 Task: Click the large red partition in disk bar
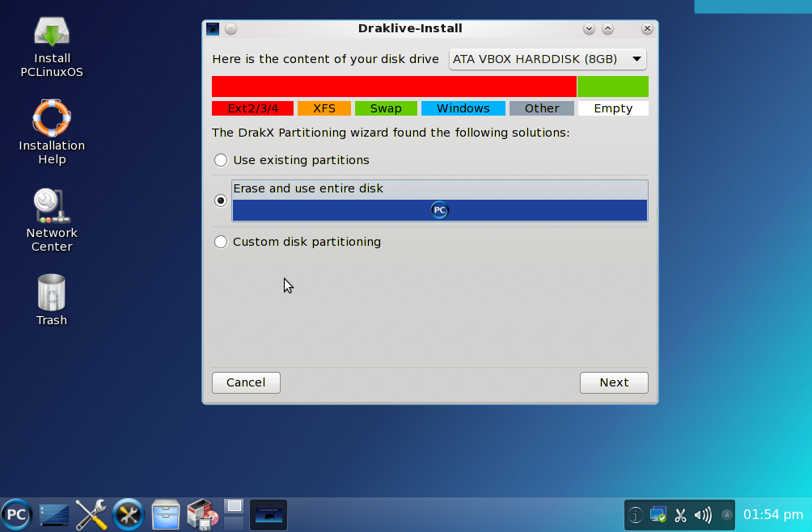[394, 87]
